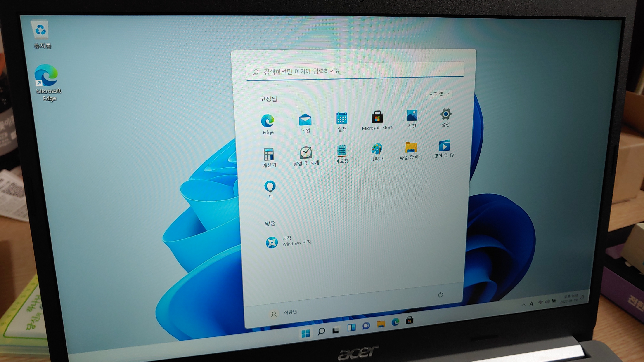Launch Microsoft Store from pinned apps
The image size is (644, 362).
pos(377,120)
